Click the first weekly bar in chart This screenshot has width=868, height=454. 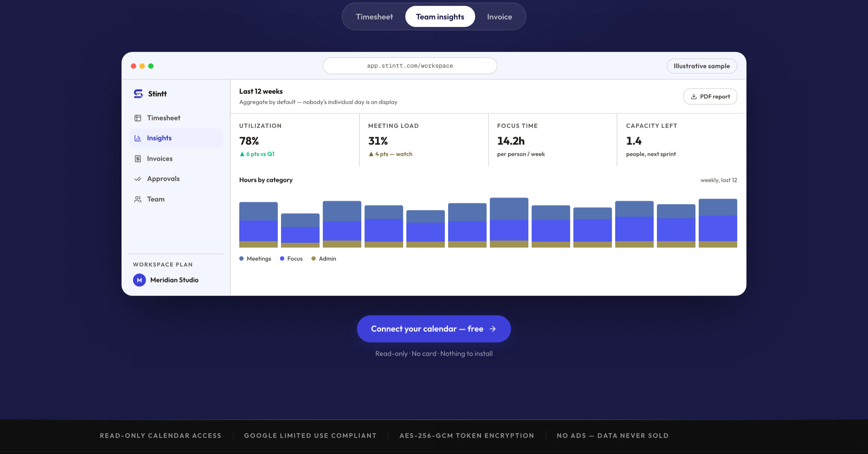click(258, 225)
